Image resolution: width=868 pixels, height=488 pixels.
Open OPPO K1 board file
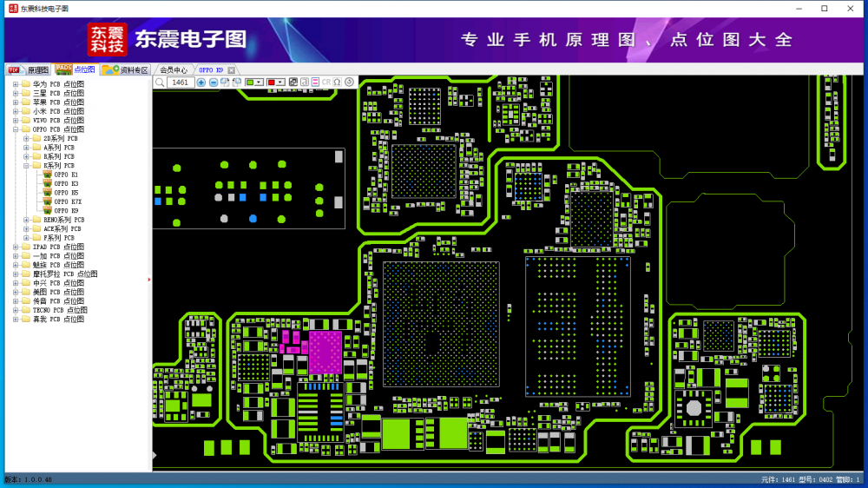tap(66, 175)
